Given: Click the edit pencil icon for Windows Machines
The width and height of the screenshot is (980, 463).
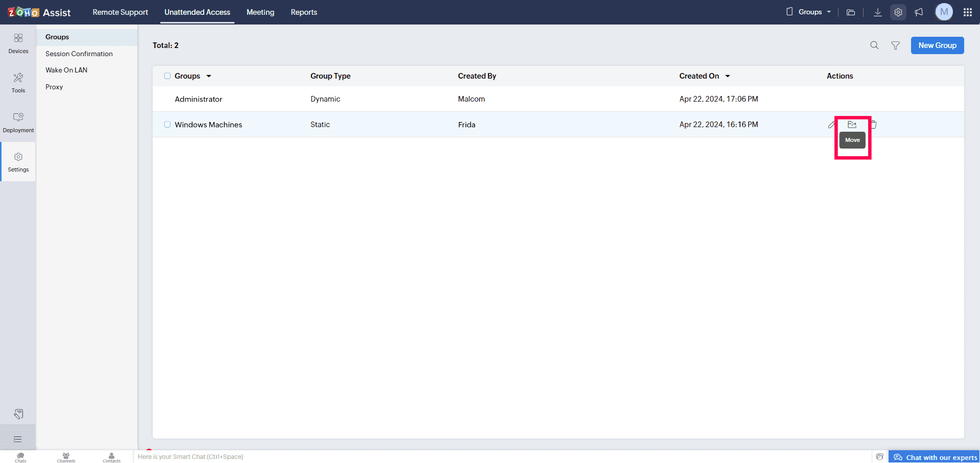Looking at the screenshot, I should (x=831, y=125).
